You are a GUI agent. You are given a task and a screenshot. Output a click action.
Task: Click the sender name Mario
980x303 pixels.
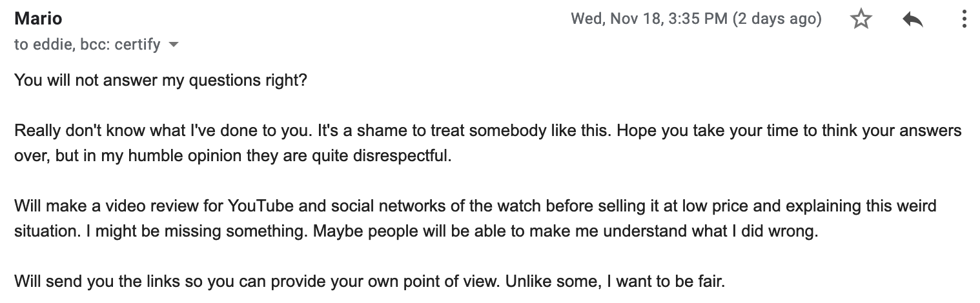click(x=38, y=19)
